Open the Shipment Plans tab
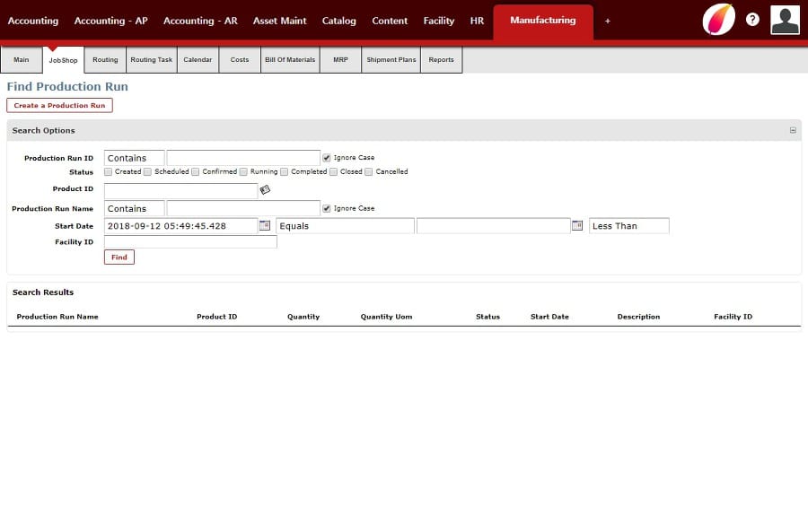Viewport: 808px width, 532px height. [391, 60]
